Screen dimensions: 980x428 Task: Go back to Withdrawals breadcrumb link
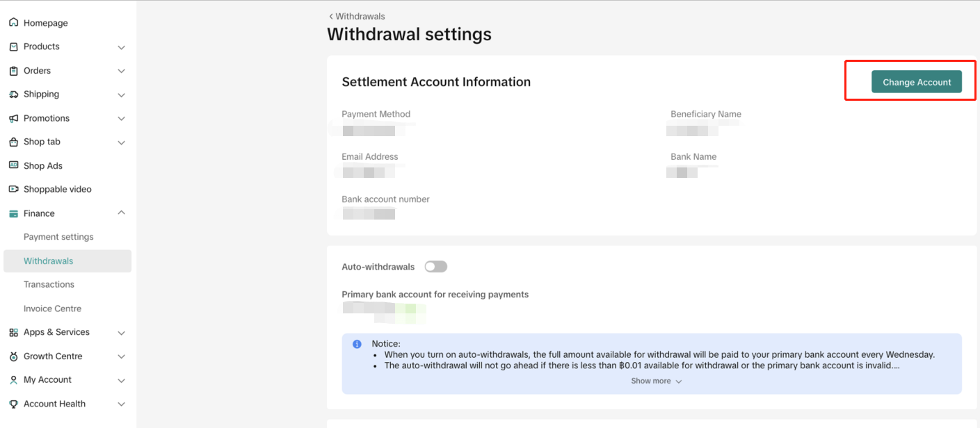point(358,16)
